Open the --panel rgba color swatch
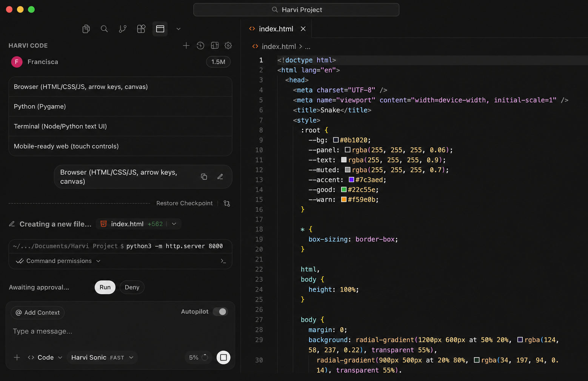Image resolution: width=588 pixels, height=381 pixels. point(348,150)
